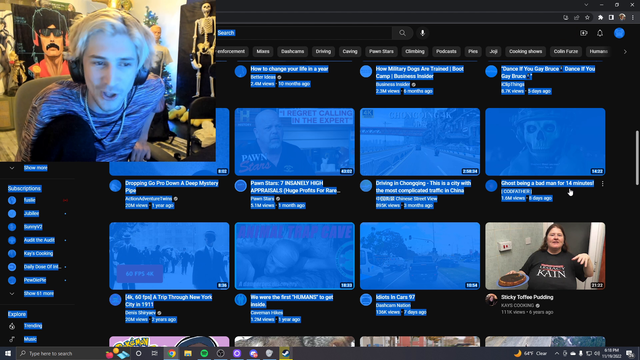Screen dimensions: 640x360
Task: Click the Windows taskbar search box
Action: click(61, 353)
